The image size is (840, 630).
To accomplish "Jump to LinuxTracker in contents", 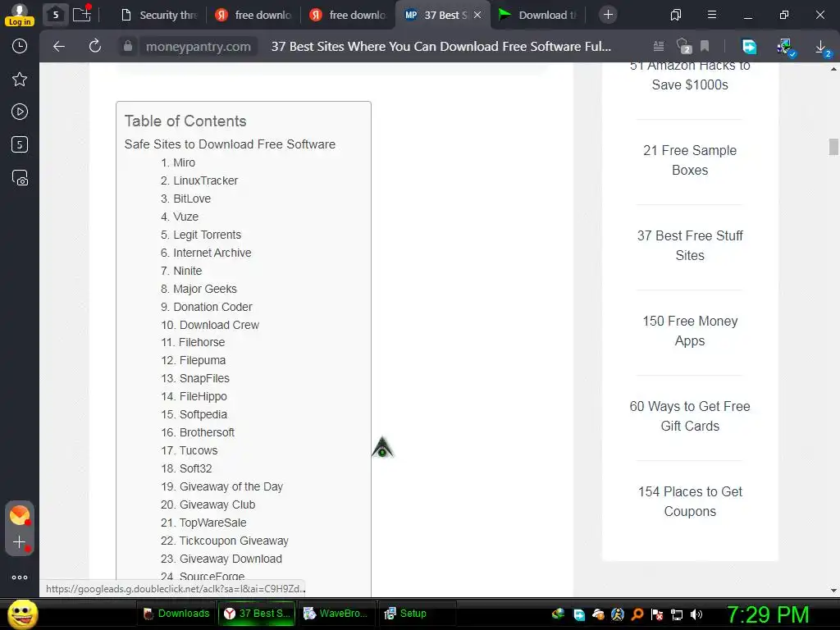I will pyautogui.click(x=205, y=180).
